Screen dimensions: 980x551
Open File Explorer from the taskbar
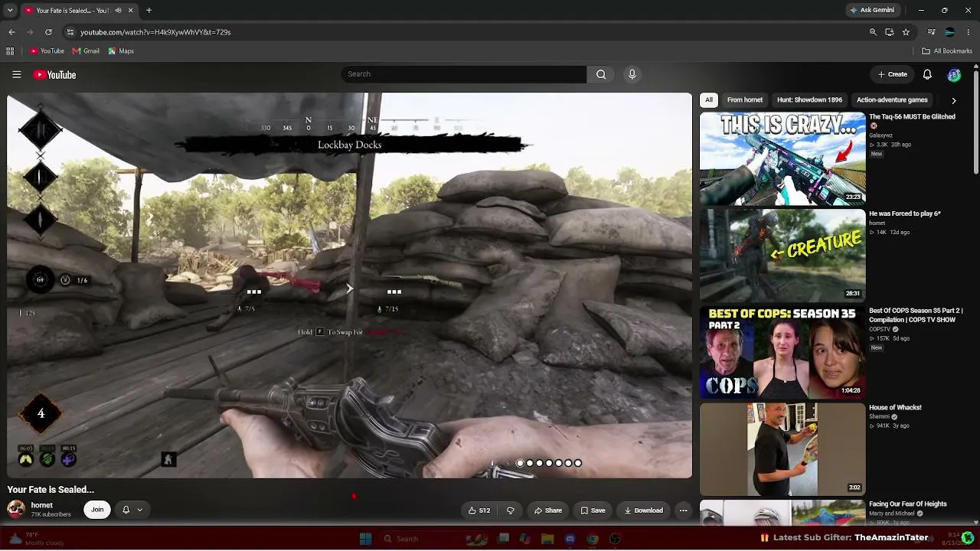point(547,539)
